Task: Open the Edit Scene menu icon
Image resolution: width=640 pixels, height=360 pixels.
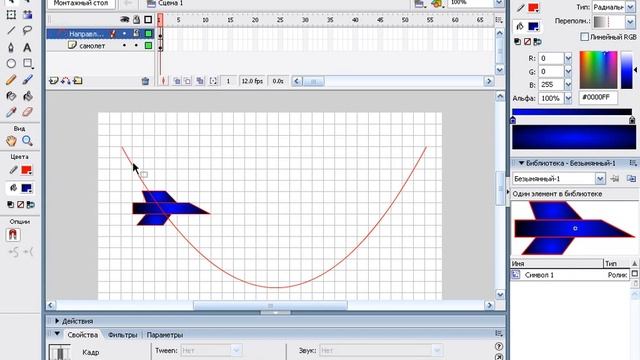Action: coord(420,4)
